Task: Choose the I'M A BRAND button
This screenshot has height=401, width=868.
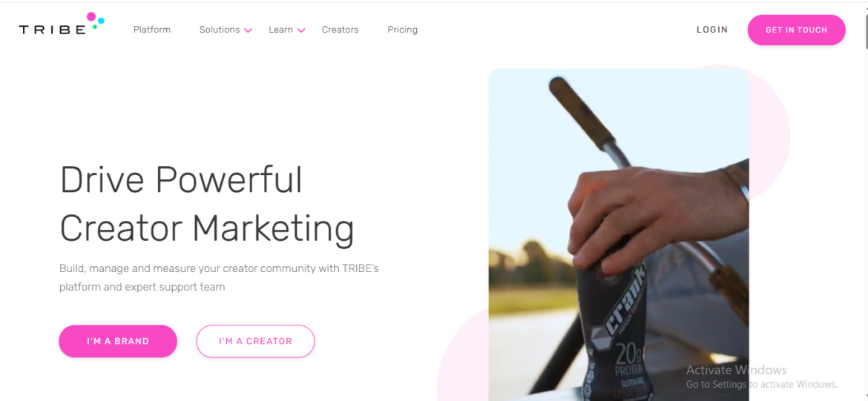Action: [118, 341]
